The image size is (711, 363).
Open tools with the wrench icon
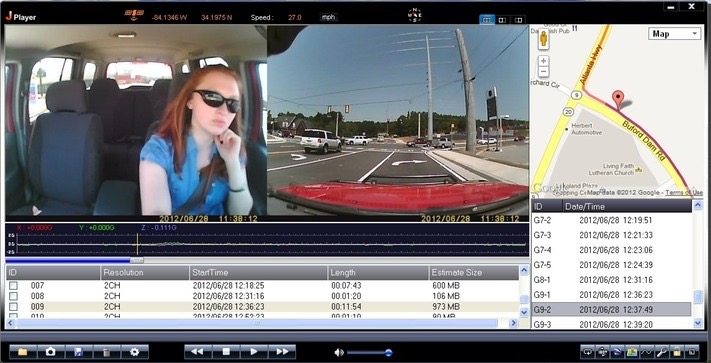pos(662,352)
